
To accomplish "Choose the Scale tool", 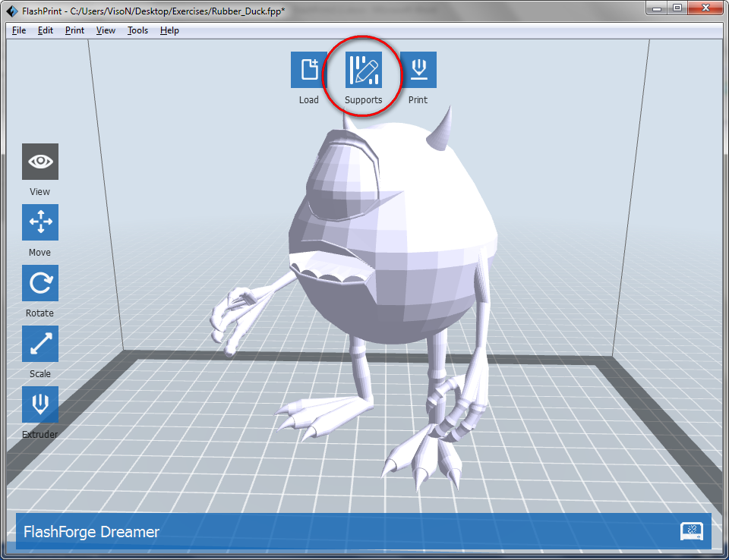I will click(40, 344).
